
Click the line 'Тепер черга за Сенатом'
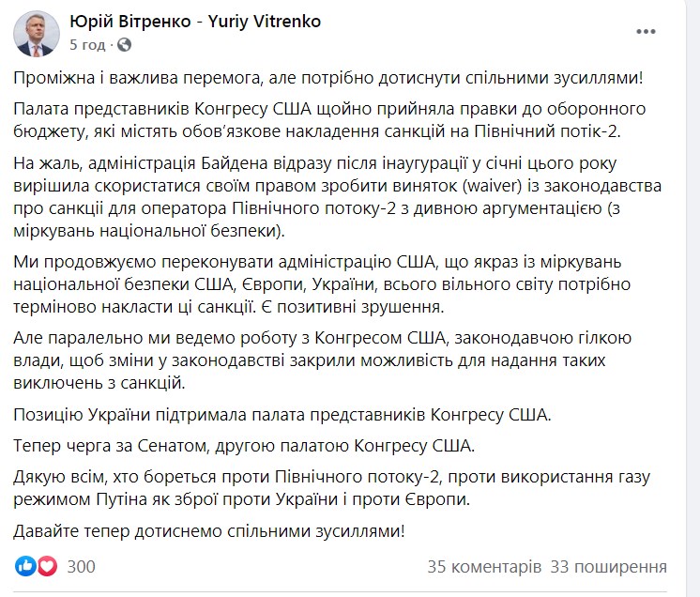click(x=244, y=446)
